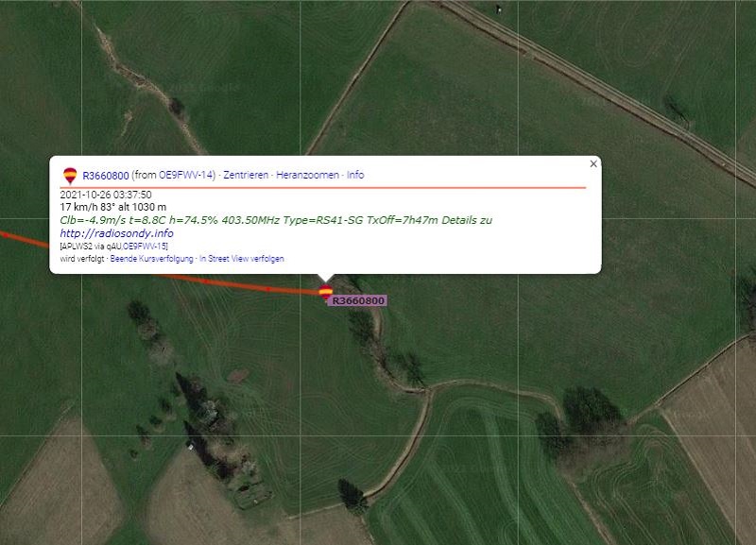Click In Street View verfolgen

[x=242, y=259]
